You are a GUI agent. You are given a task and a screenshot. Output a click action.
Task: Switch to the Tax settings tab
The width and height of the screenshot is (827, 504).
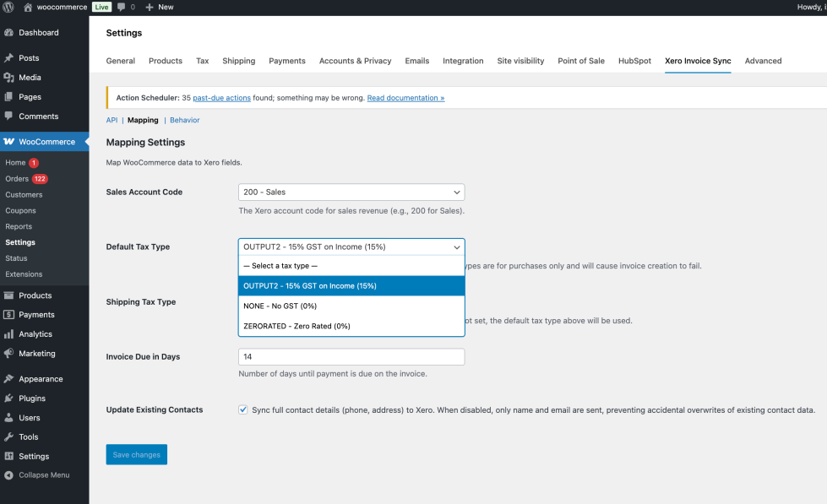coord(203,61)
